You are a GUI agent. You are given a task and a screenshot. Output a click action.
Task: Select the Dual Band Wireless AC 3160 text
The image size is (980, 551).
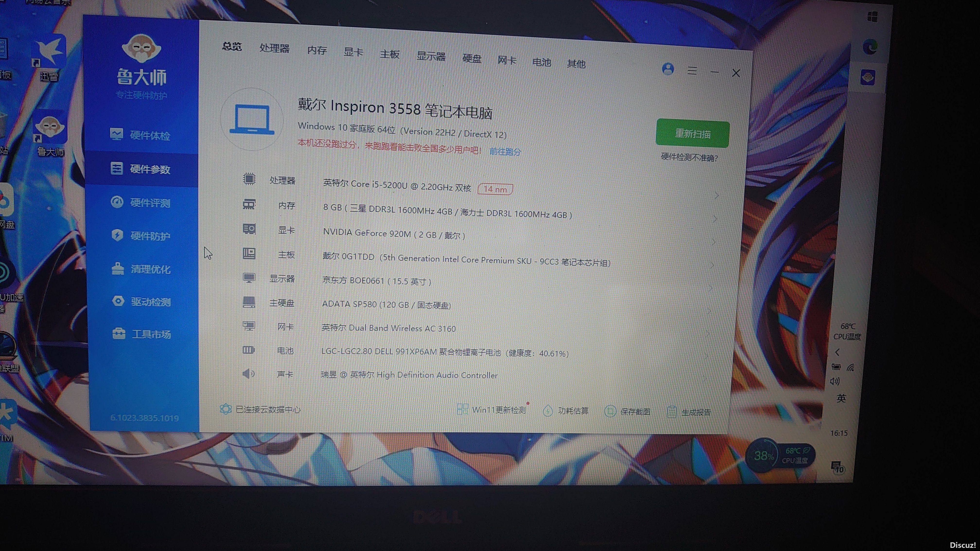tap(388, 328)
